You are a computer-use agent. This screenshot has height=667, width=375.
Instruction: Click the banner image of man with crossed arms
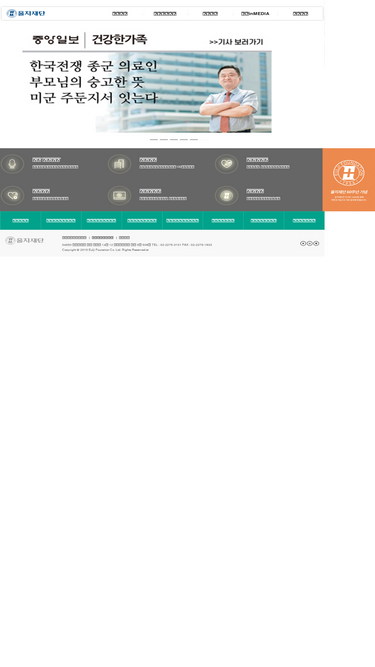coord(147,92)
